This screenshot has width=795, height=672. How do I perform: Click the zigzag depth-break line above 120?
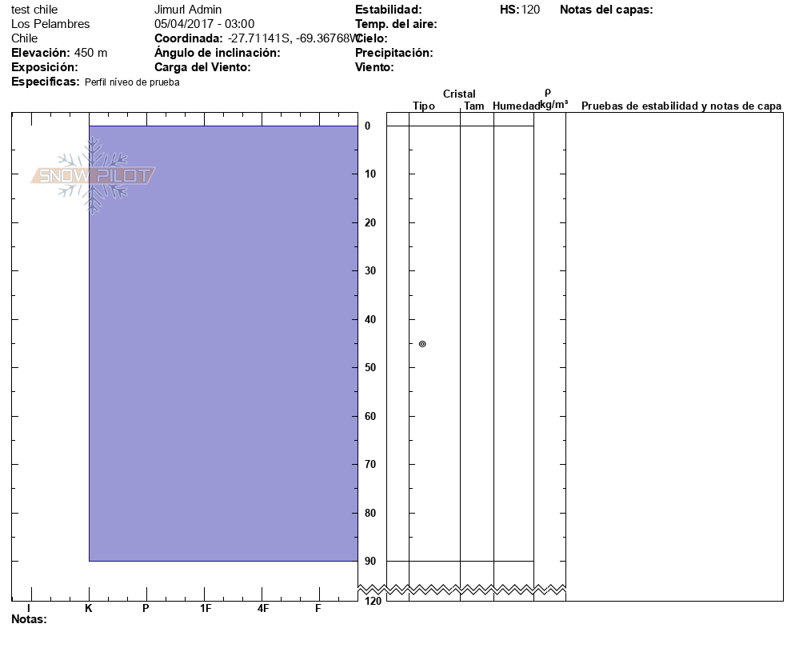coord(476,590)
